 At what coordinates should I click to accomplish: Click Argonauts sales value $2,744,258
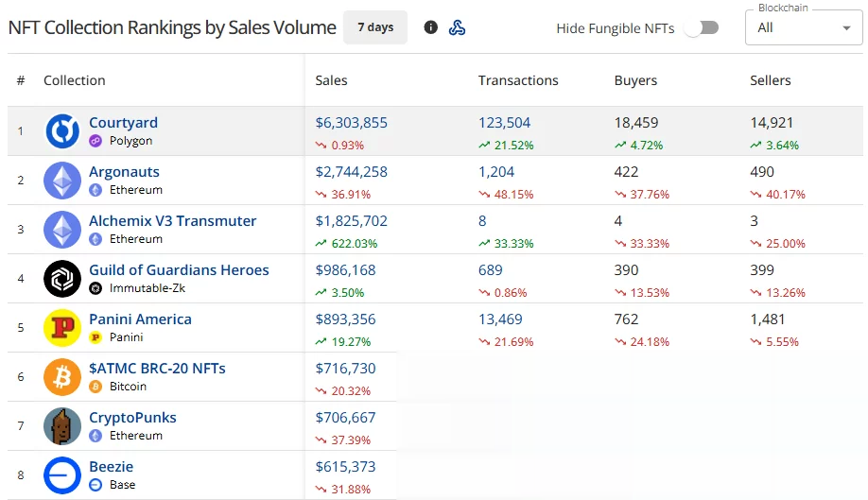tap(351, 171)
